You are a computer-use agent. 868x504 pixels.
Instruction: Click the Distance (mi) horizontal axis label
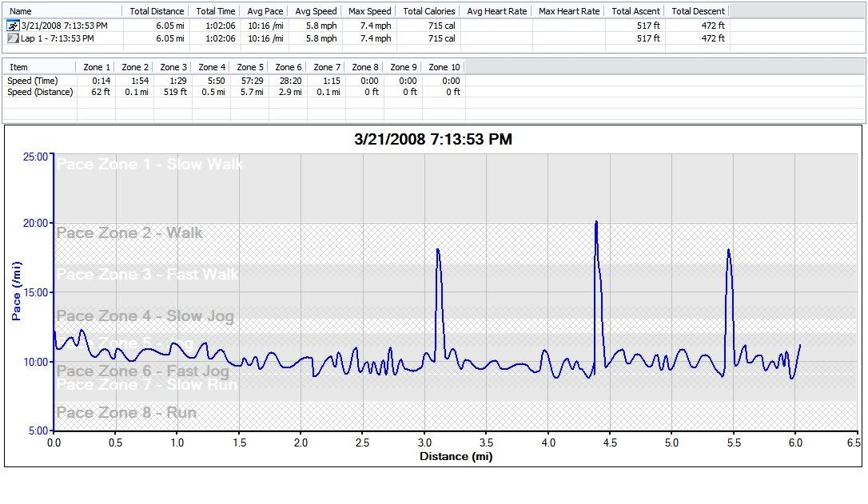[456, 457]
